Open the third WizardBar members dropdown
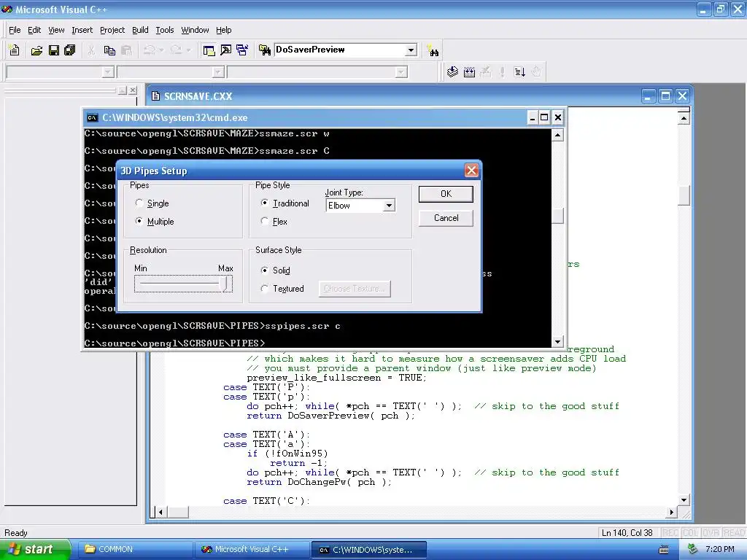 (x=401, y=72)
